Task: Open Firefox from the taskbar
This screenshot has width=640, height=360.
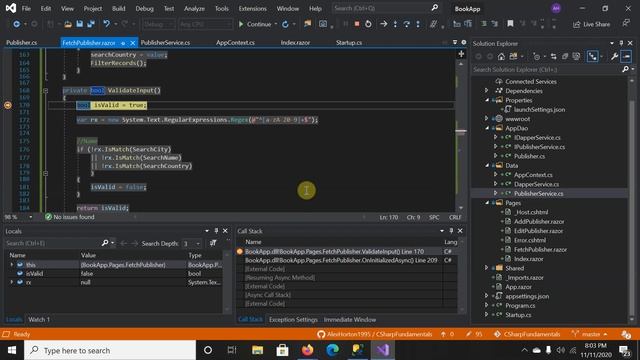Action: pyautogui.click(x=308, y=350)
